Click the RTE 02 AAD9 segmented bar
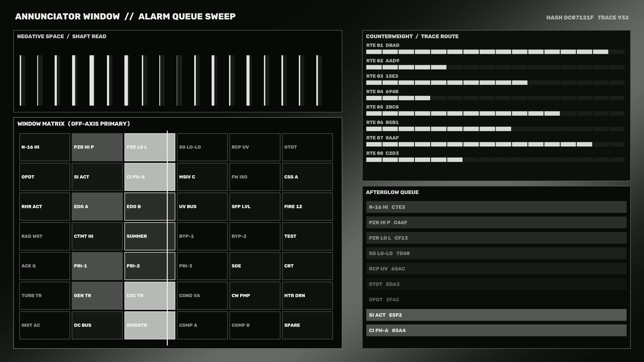This screenshot has width=644, height=362. (x=495, y=67)
